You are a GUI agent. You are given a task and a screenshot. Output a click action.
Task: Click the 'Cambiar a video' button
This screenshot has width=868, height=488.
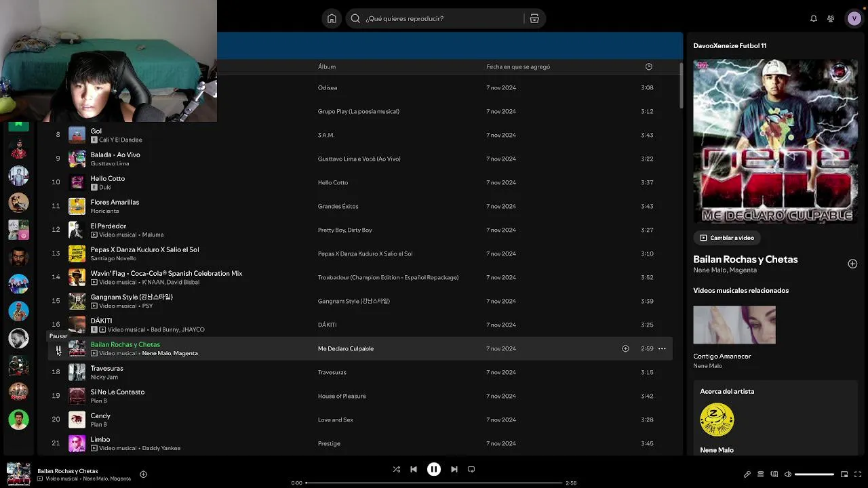[727, 238]
